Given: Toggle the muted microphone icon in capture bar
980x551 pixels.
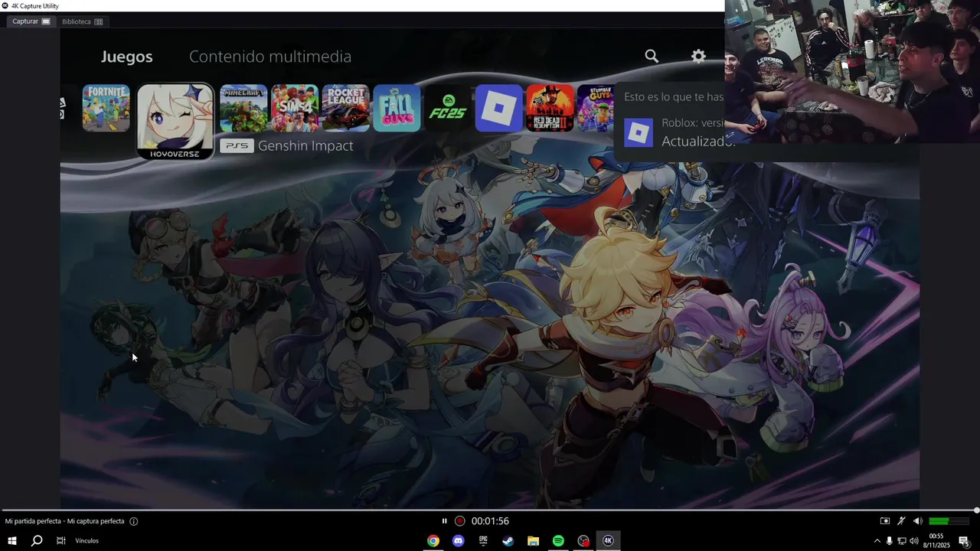Looking at the screenshot, I should pos(902,521).
